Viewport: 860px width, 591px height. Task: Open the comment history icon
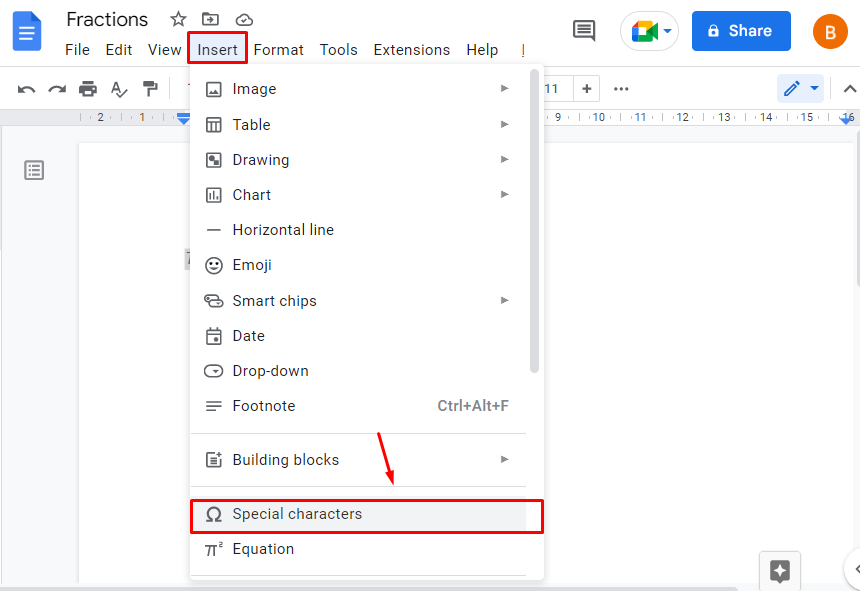(x=584, y=31)
